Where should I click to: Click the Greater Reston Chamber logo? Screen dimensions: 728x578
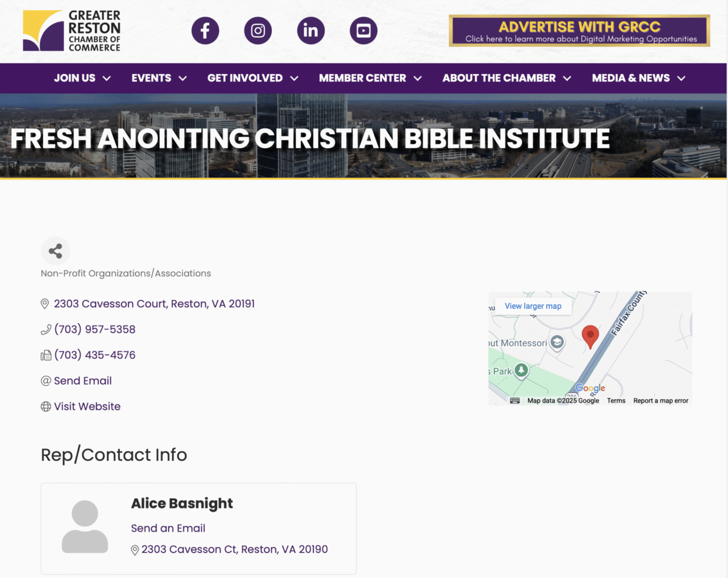[72, 31]
